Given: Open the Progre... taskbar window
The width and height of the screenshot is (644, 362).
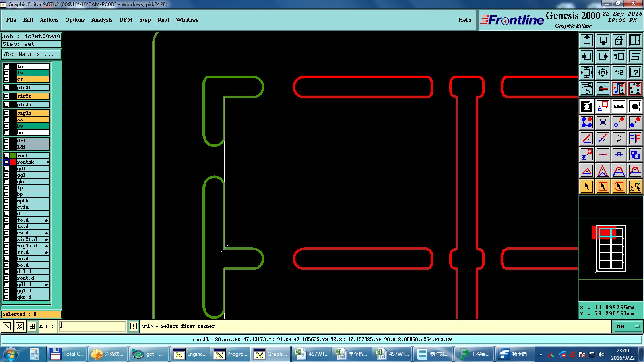Looking at the screenshot, I should pos(230,354).
